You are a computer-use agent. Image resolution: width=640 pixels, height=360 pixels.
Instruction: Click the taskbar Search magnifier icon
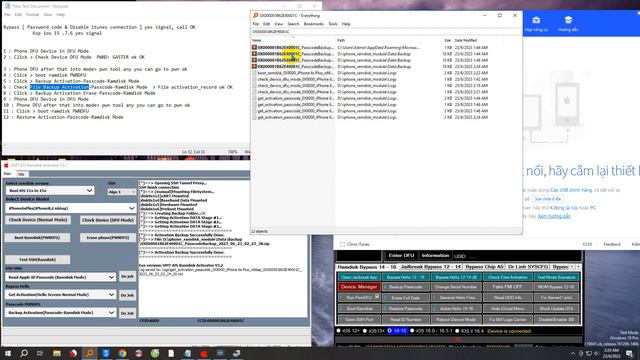coord(24,353)
